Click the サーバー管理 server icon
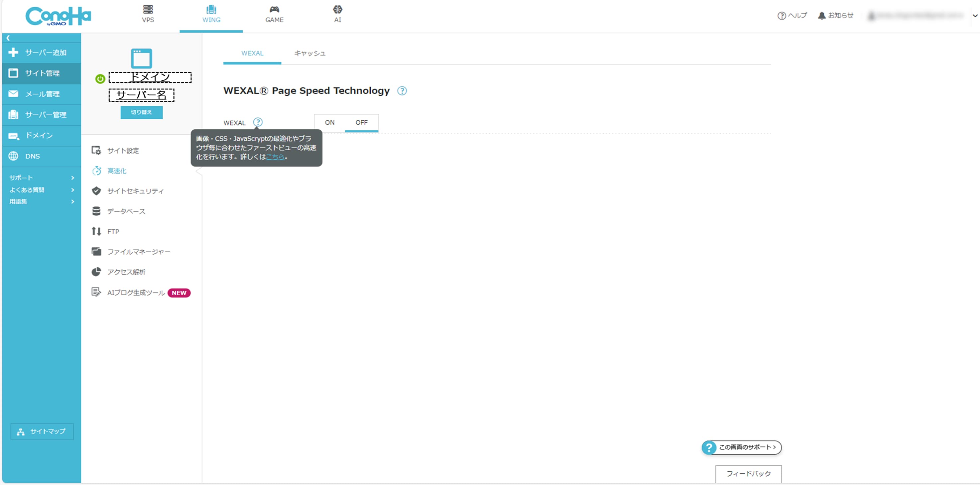Viewport: 980px width, 485px height. tap(13, 114)
